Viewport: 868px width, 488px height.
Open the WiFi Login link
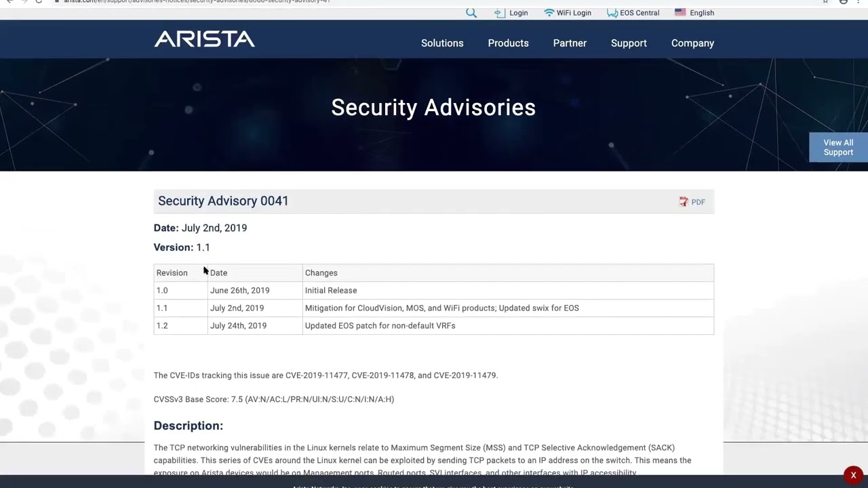click(x=574, y=13)
